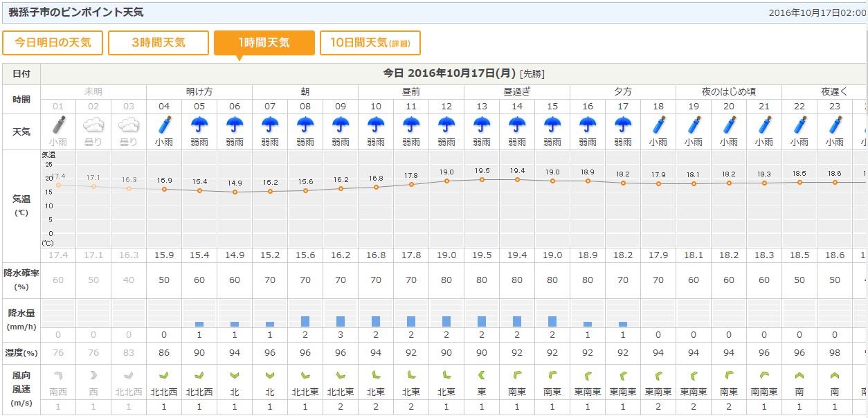Click the 西 wind arrow at hour 02

tap(93, 375)
